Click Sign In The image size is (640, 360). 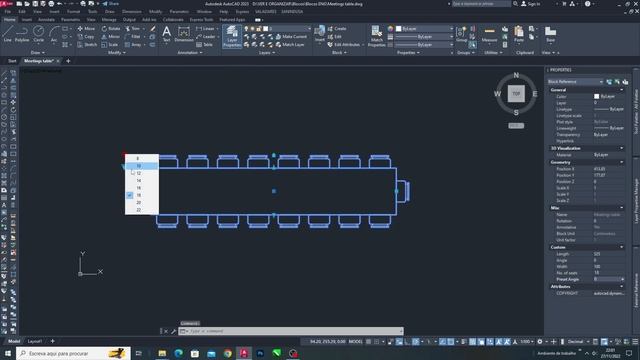click(x=531, y=4)
